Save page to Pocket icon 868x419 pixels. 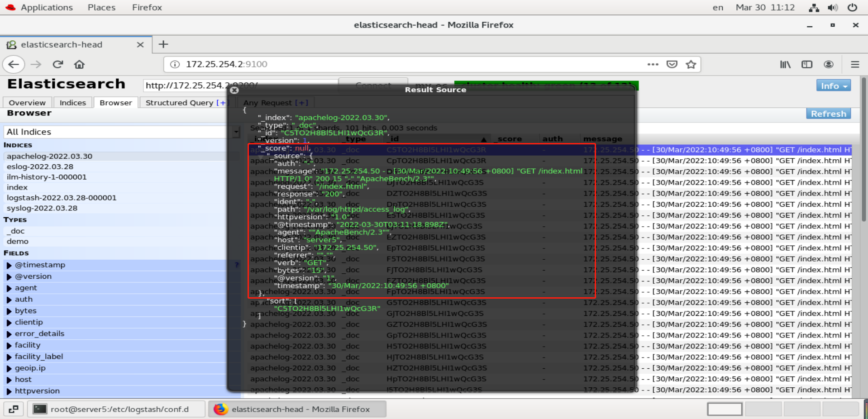coord(672,64)
